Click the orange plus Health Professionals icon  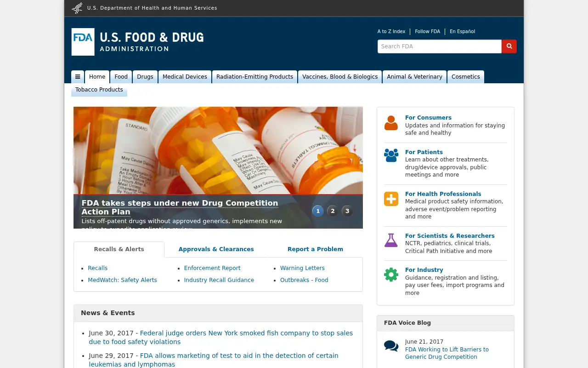pos(391,199)
